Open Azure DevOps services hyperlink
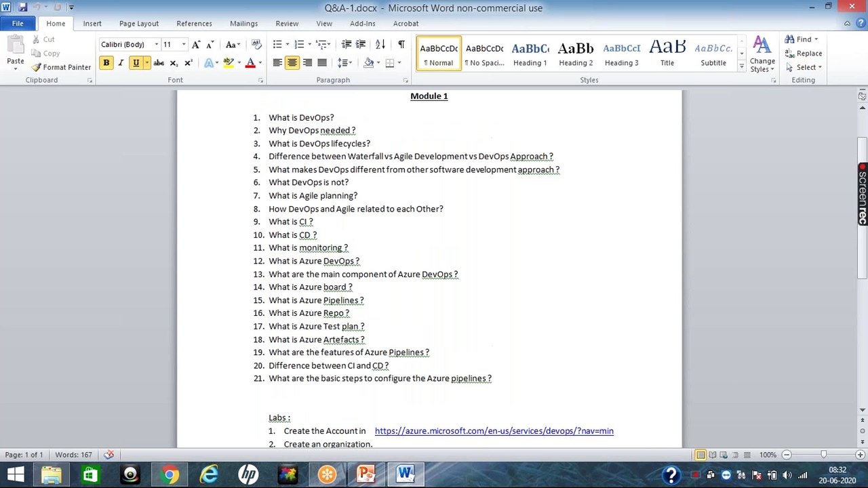This screenshot has height=488, width=868. coord(494,431)
